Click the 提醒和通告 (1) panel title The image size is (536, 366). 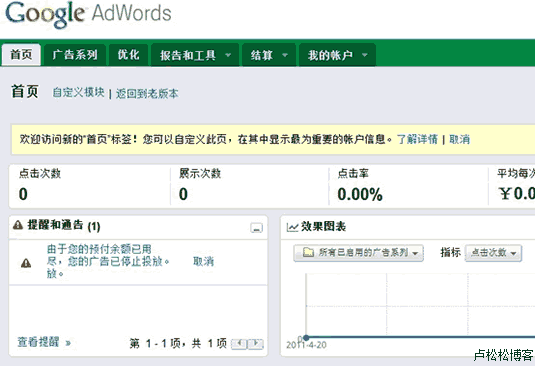tap(64, 226)
